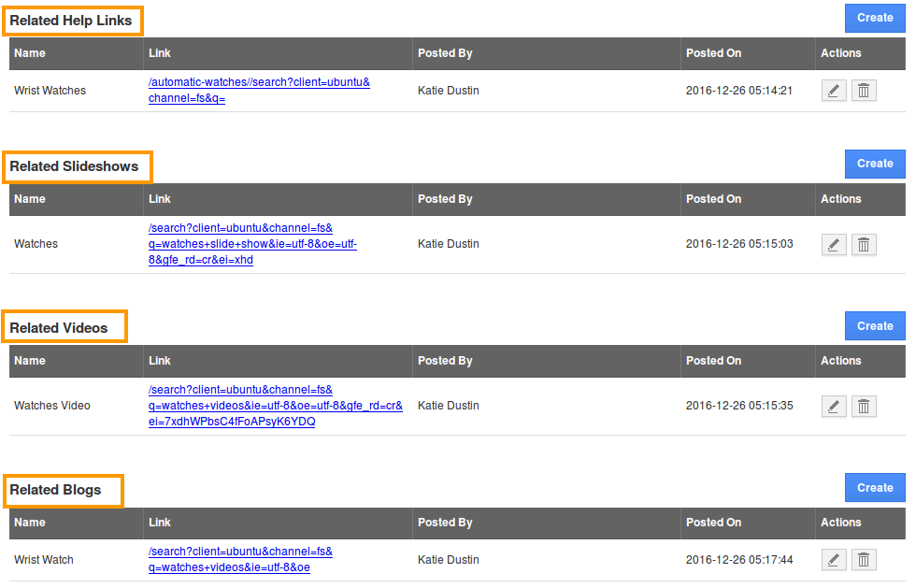The width and height of the screenshot is (916, 588).
Task: Delete the Wrist Watches help link
Action: pos(864,91)
